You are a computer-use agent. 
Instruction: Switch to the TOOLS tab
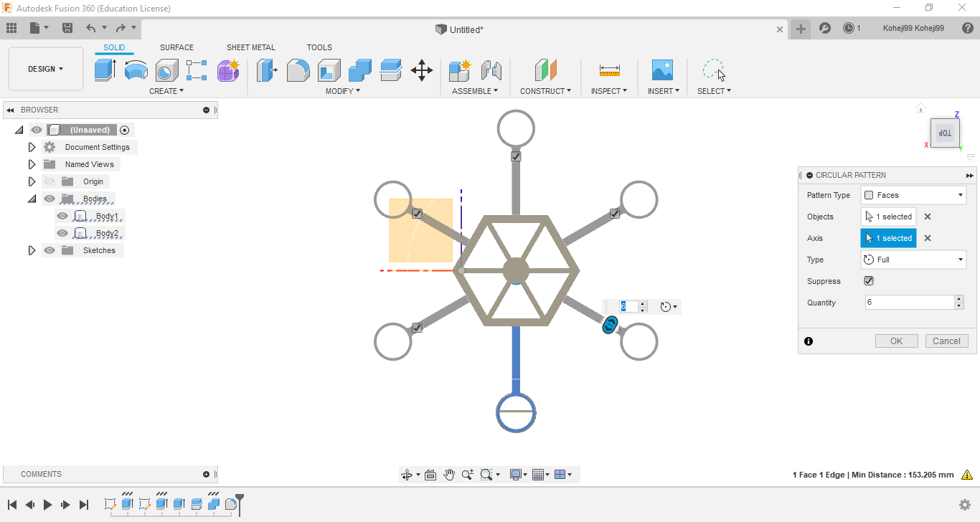(319, 47)
